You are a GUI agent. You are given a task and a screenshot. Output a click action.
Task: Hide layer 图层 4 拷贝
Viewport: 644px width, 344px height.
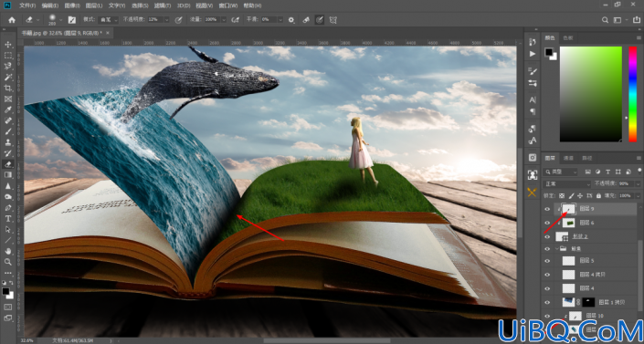547,275
